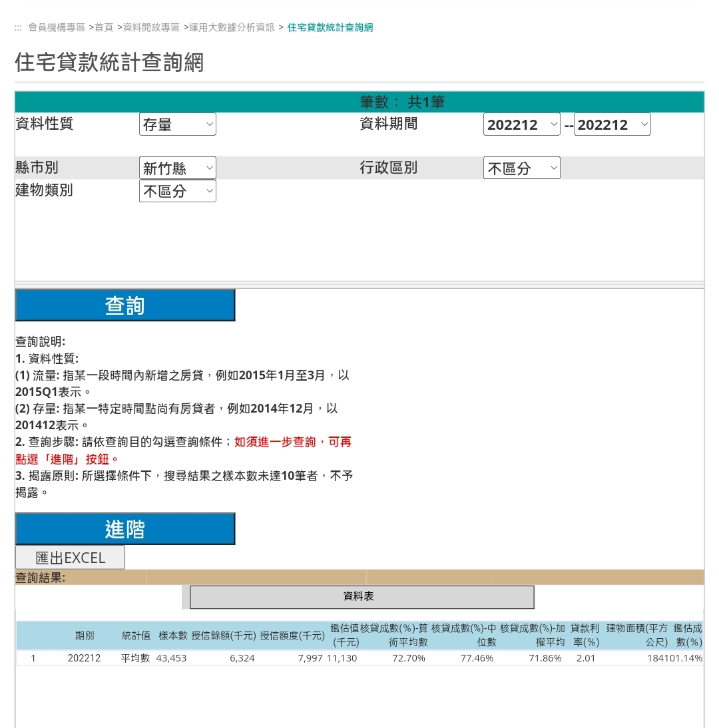The image size is (719, 728).
Task: Expand the start period dropdown 202212
Action: point(521,124)
